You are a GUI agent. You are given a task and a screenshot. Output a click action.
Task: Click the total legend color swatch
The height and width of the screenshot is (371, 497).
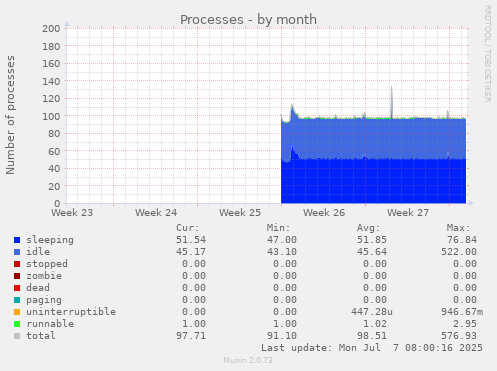pyautogui.click(x=17, y=336)
